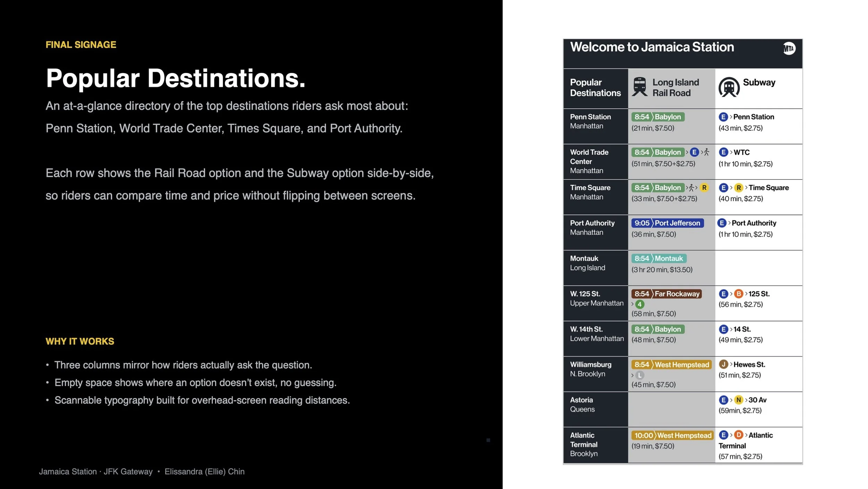Click the gray L train bullet
This screenshot has height=489, width=868.
tap(640, 375)
